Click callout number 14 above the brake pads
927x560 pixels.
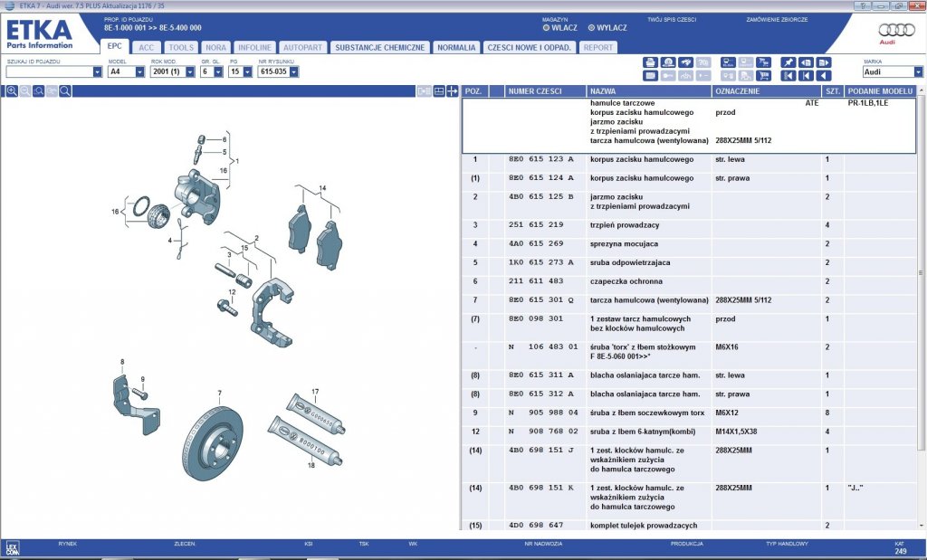[322, 188]
